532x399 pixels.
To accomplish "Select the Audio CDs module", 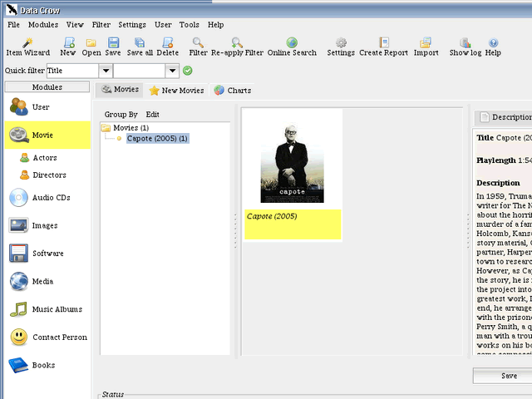I will pyautogui.click(x=48, y=198).
